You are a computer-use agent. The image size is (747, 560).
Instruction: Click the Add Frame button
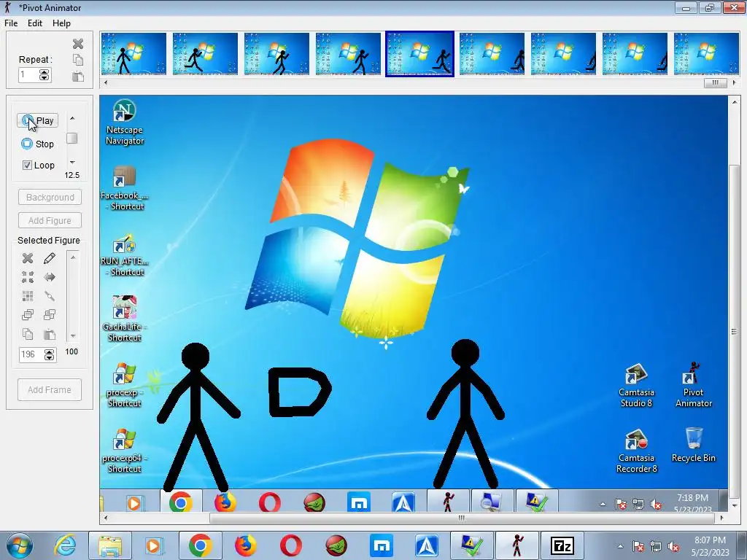click(50, 389)
